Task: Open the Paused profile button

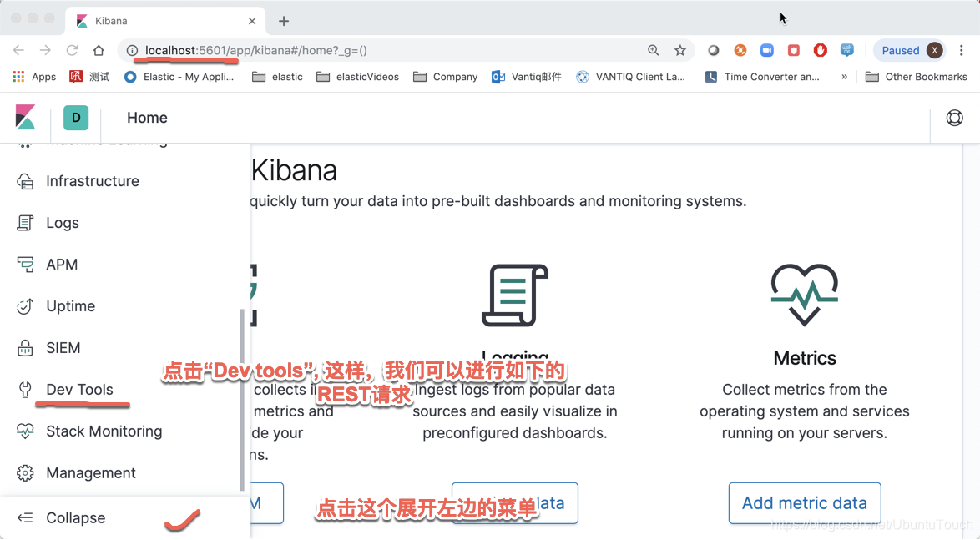Action: click(910, 50)
